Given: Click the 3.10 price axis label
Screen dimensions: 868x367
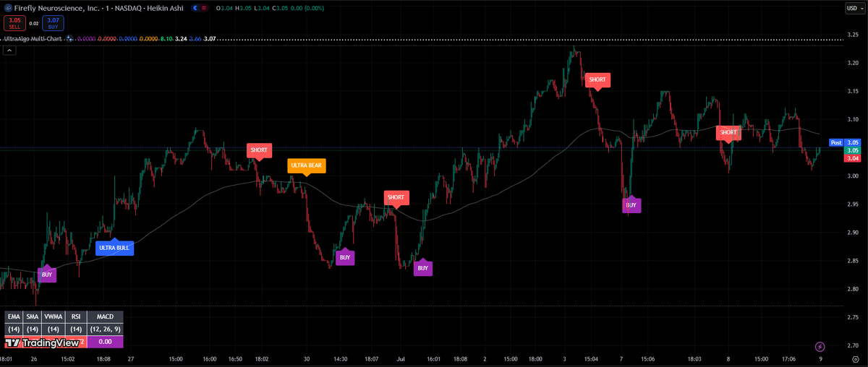Looking at the screenshot, I should tap(854, 119).
